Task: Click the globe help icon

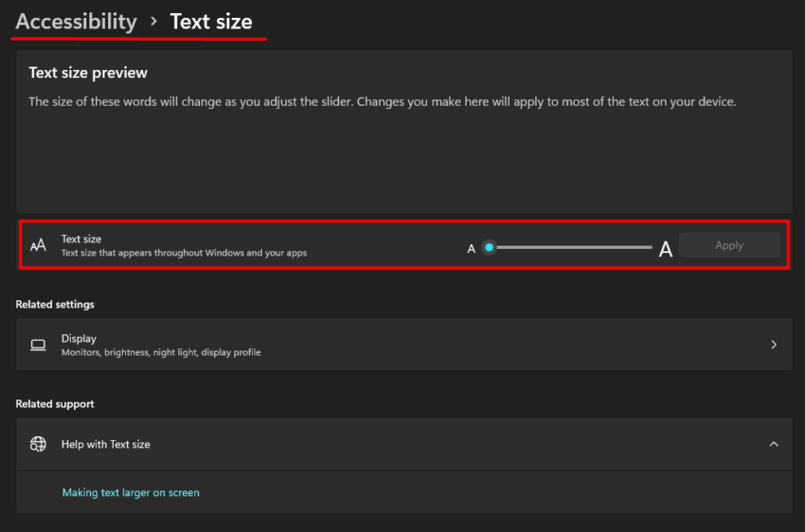Action: [38, 444]
